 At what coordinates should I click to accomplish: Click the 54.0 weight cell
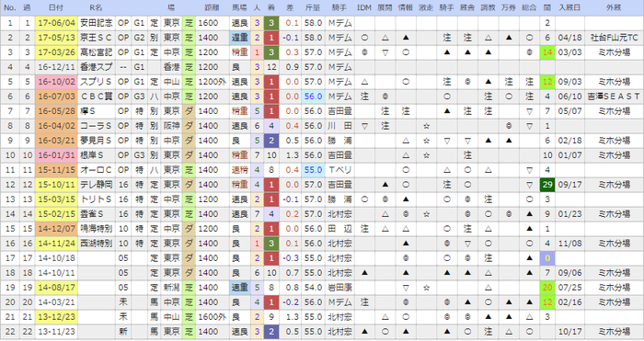[x=313, y=288]
